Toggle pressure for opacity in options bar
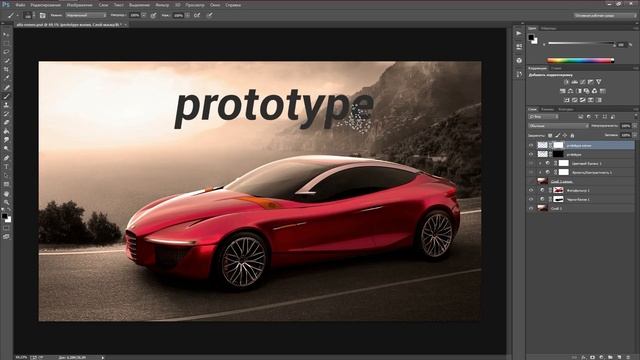Screen dimensions: 640x360 pos(153,15)
